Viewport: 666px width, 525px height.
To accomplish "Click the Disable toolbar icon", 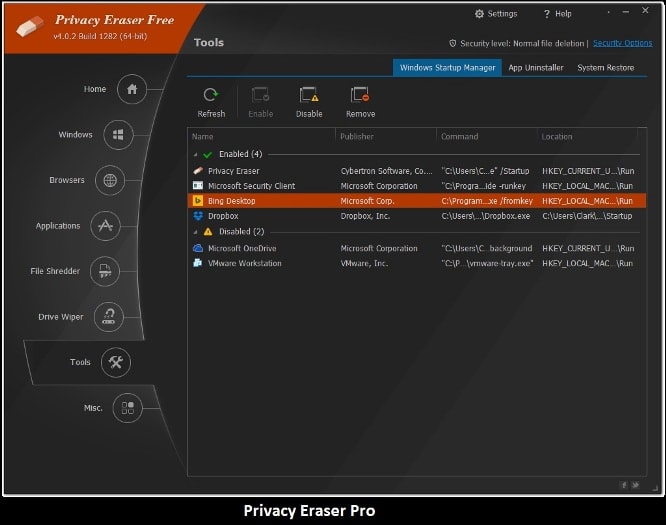I will [309, 95].
